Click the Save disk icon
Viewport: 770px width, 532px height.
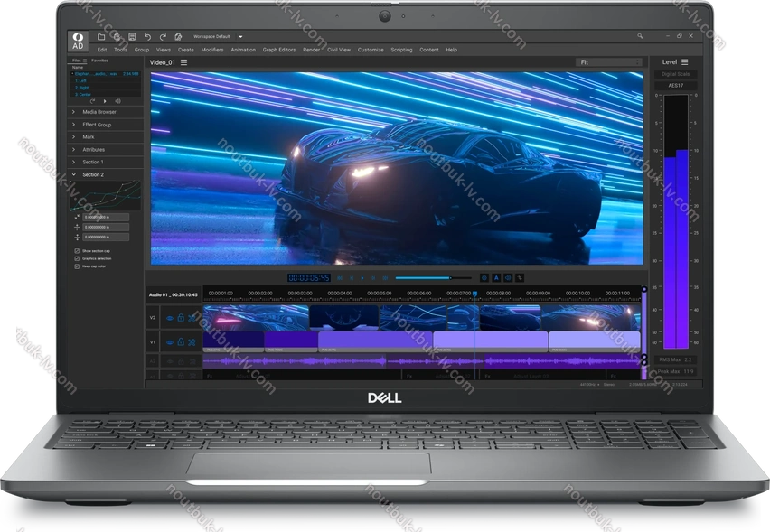tap(132, 36)
